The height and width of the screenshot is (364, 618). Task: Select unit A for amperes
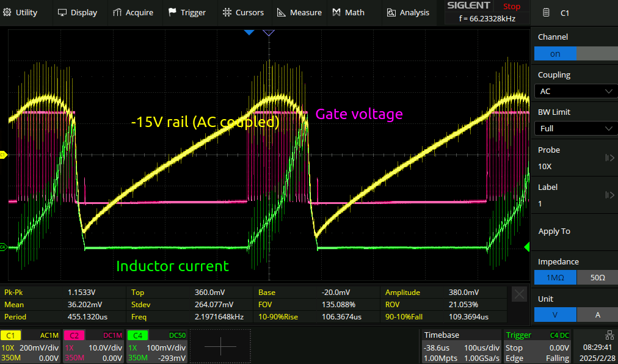click(596, 315)
